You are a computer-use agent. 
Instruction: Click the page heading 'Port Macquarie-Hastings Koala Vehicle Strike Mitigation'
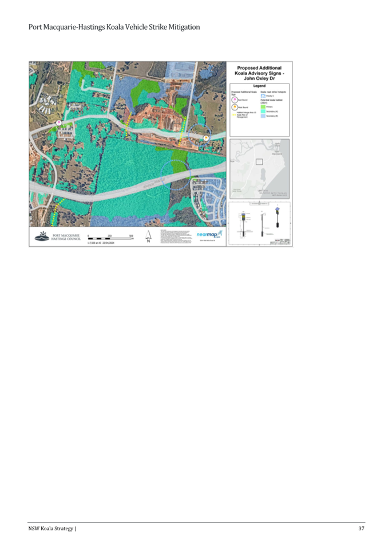click(x=114, y=27)
